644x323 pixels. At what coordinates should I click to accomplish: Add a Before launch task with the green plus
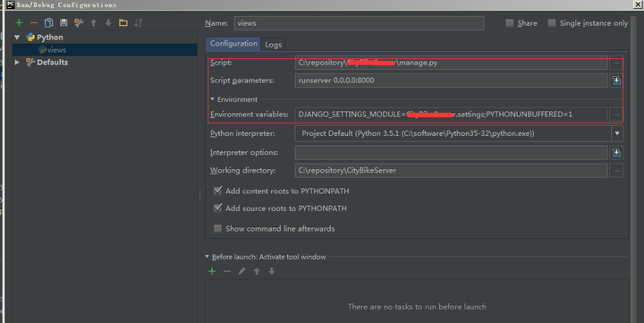pos(212,271)
